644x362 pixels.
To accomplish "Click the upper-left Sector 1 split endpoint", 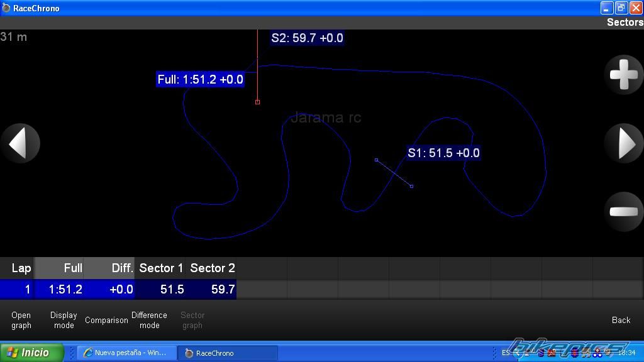I will [376, 160].
